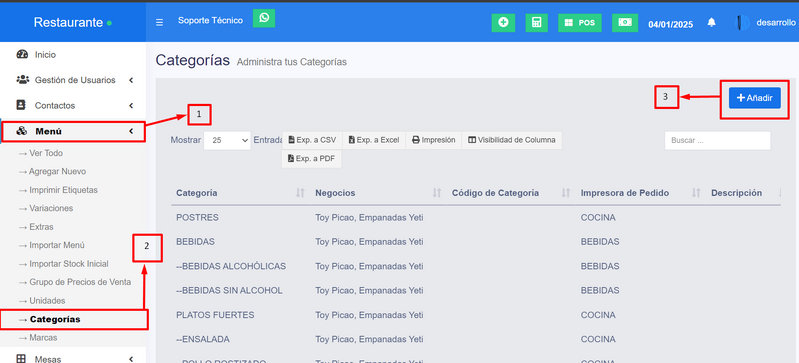
Task: Click the Impresión button
Action: (x=433, y=140)
